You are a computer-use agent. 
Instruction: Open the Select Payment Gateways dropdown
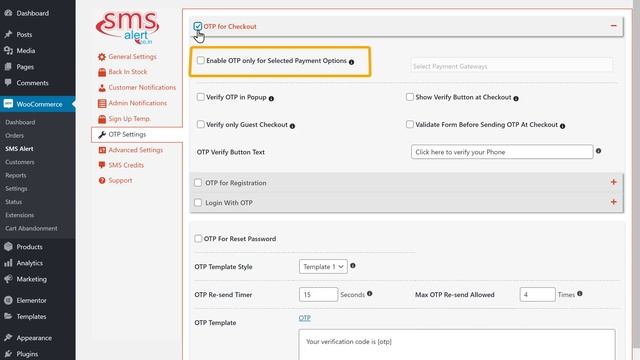coord(512,66)
